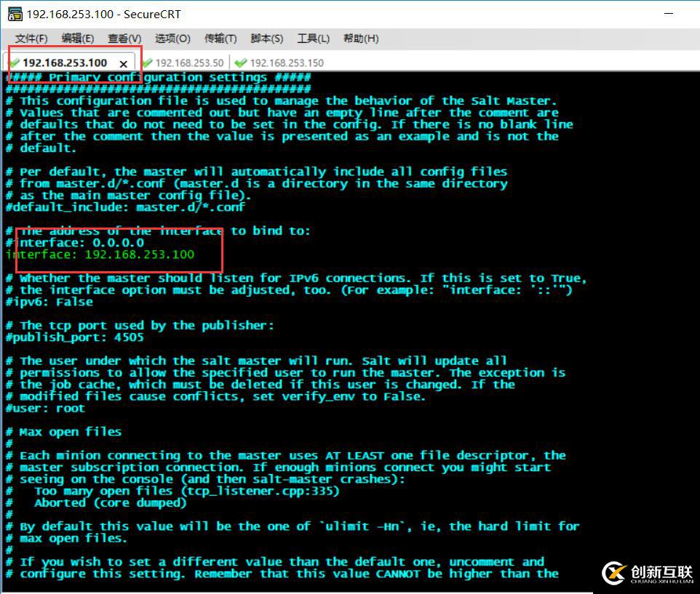Open the 查看(V) menu

coord(124,39)
